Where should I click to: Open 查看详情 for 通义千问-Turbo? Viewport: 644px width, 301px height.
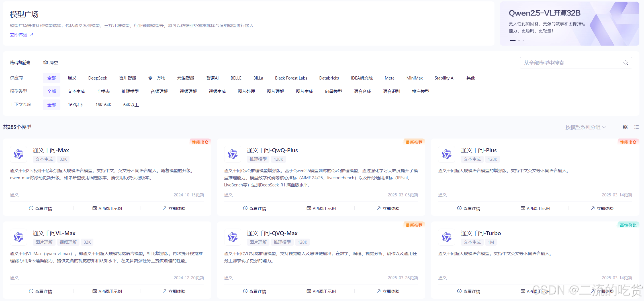click(x=469, y=291)
